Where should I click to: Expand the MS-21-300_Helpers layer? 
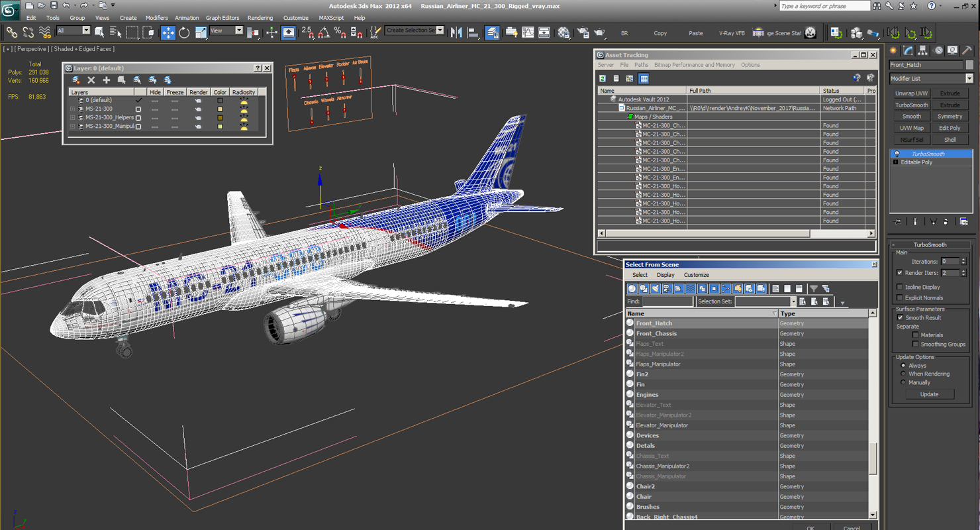[x=73, y=117]
